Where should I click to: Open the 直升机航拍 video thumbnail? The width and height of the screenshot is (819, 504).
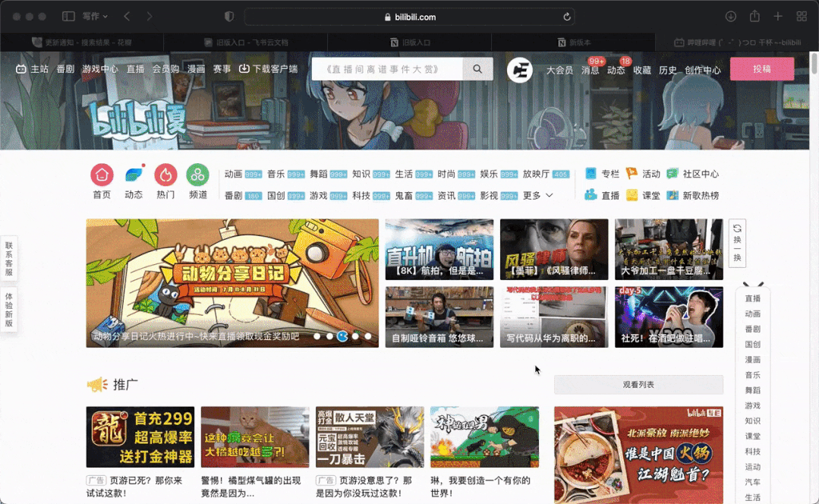click(x=439, y=249)
